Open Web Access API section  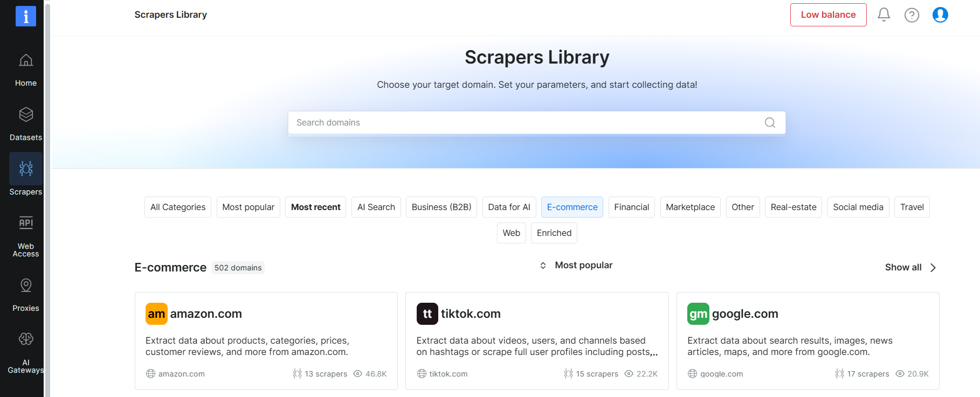(26, 237)
